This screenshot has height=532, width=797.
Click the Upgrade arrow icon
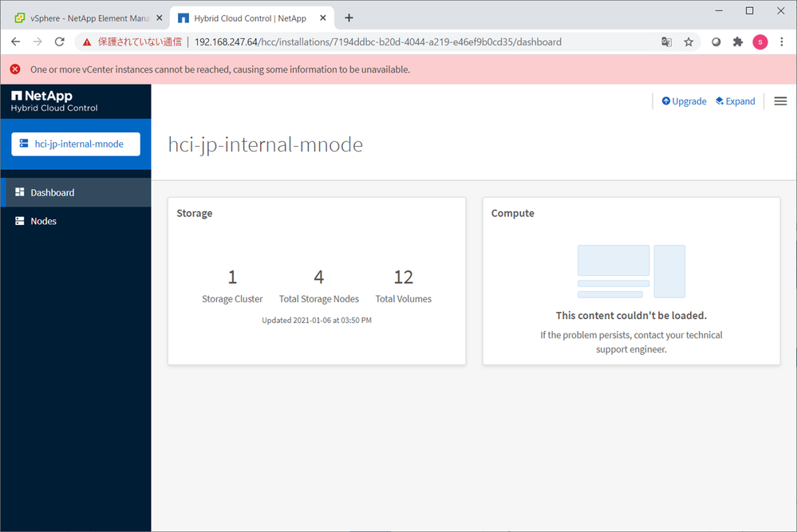pyautogui.click(x=666, y=100)
